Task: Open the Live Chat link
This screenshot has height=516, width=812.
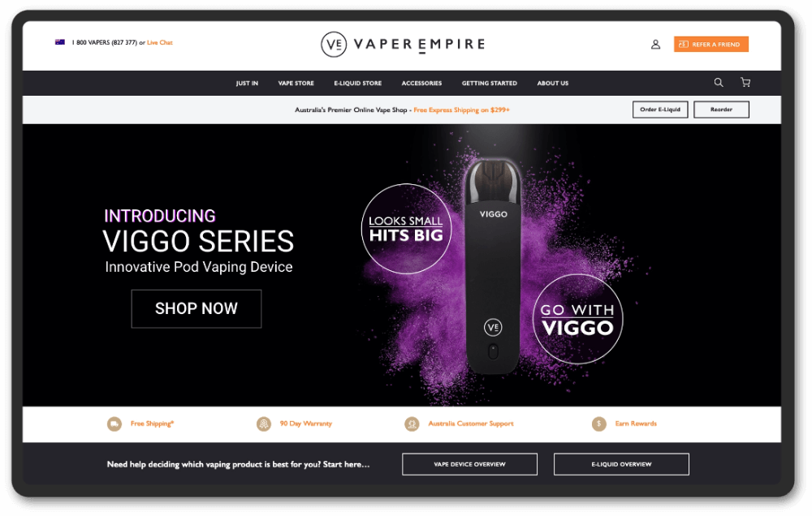Action: (160, 42)
